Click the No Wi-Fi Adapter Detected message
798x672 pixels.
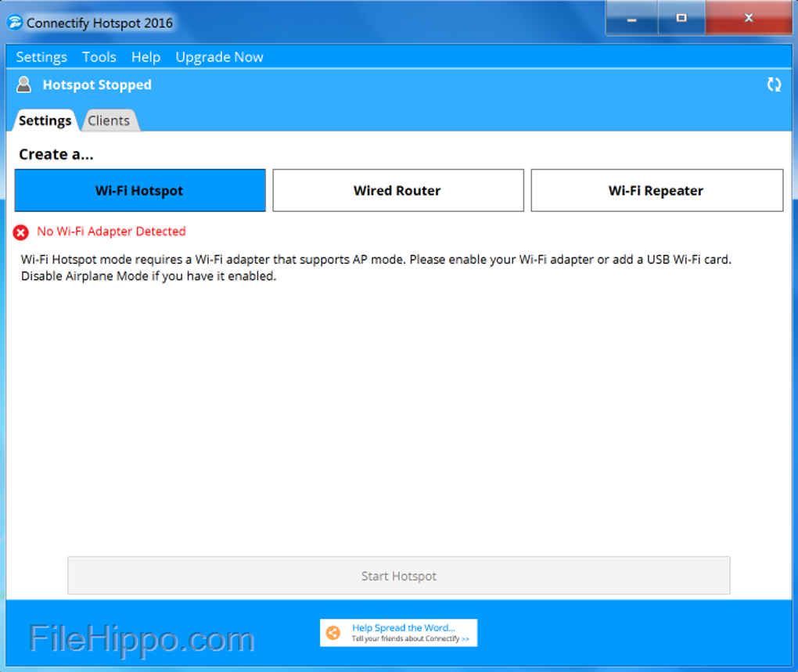(111, 232)
